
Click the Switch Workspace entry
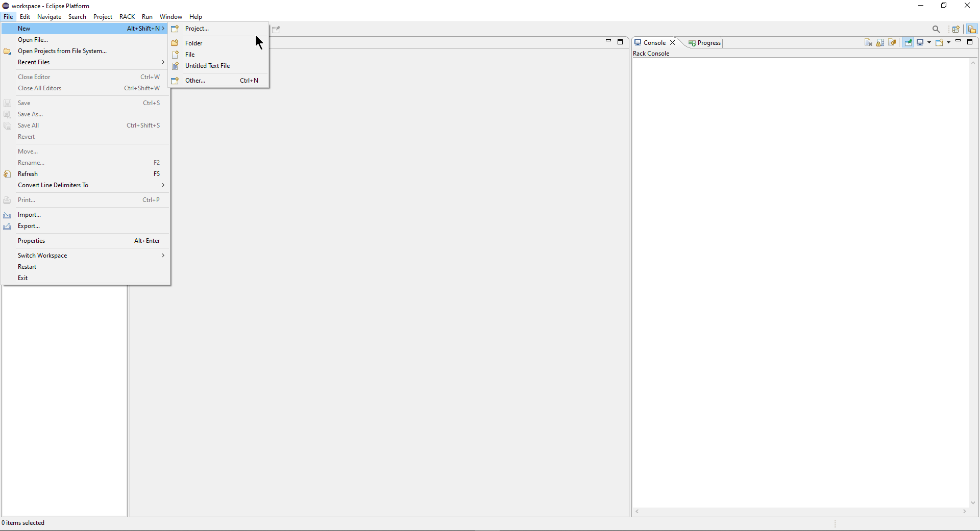click(85, 256)
